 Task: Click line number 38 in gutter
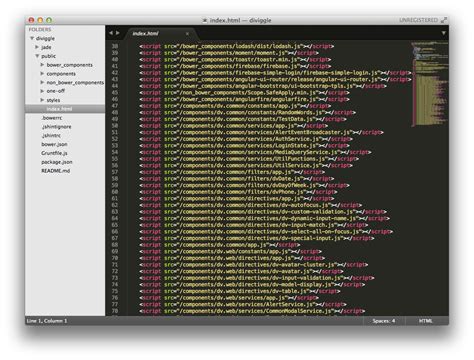[x=115, y=46]
